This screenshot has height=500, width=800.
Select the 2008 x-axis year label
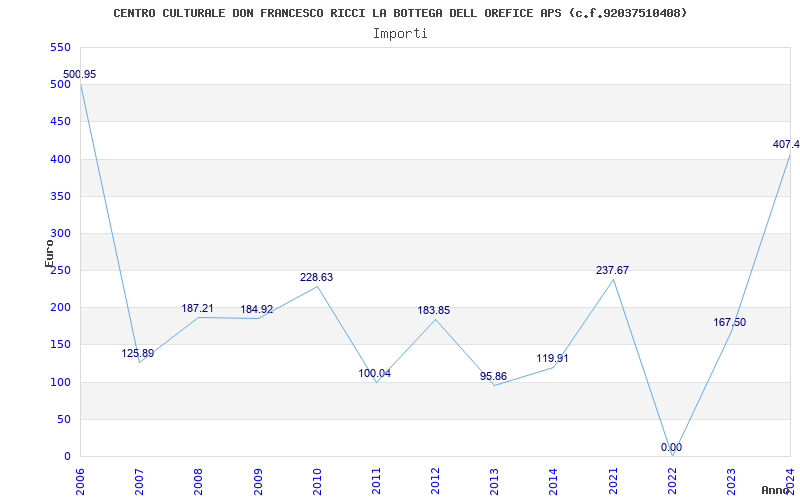(198, 481)
